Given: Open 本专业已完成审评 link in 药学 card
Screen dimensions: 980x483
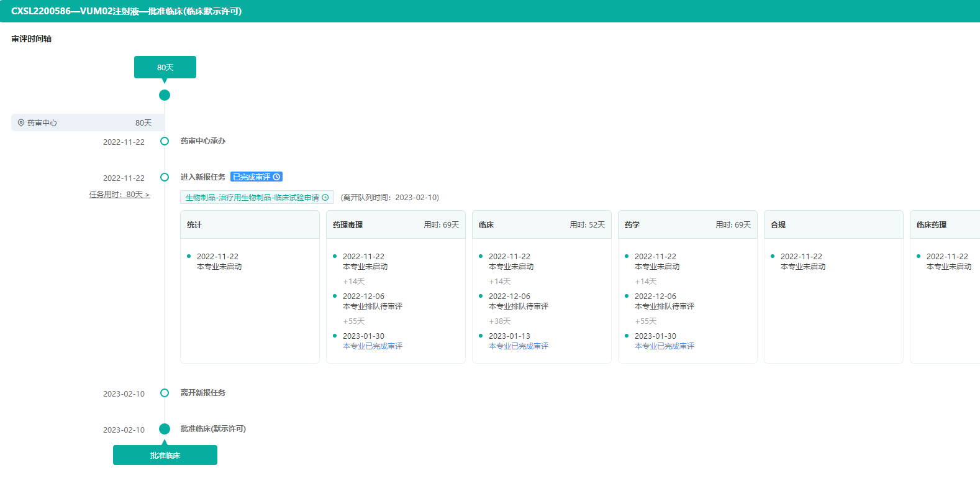Looking at the screenshot, I should click(x=665, y=346).
